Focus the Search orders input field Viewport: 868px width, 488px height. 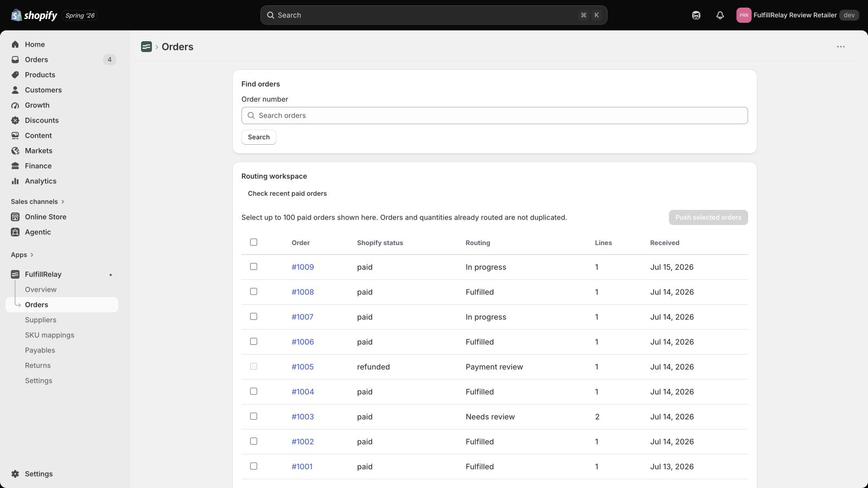pyautogui.click(x=495, y=115)
